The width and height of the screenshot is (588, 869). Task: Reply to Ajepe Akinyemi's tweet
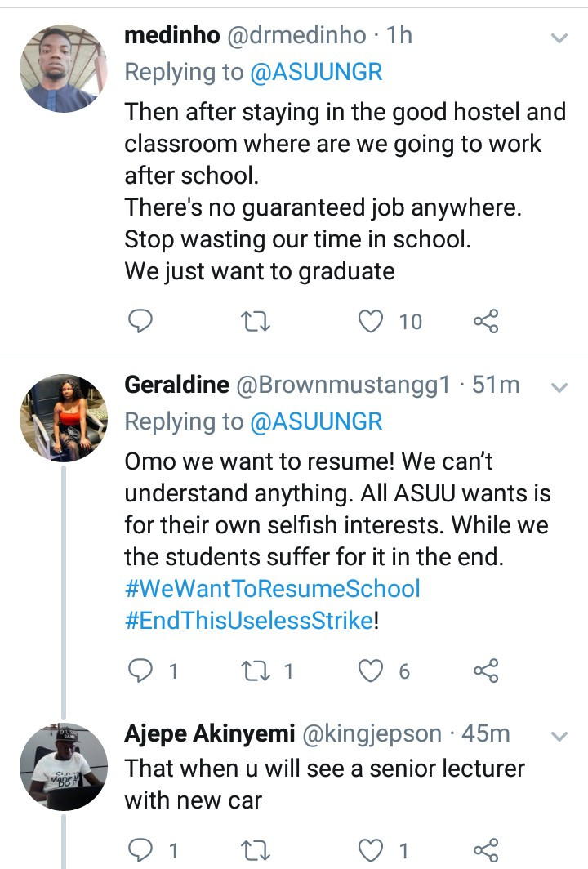click(140, 849)
